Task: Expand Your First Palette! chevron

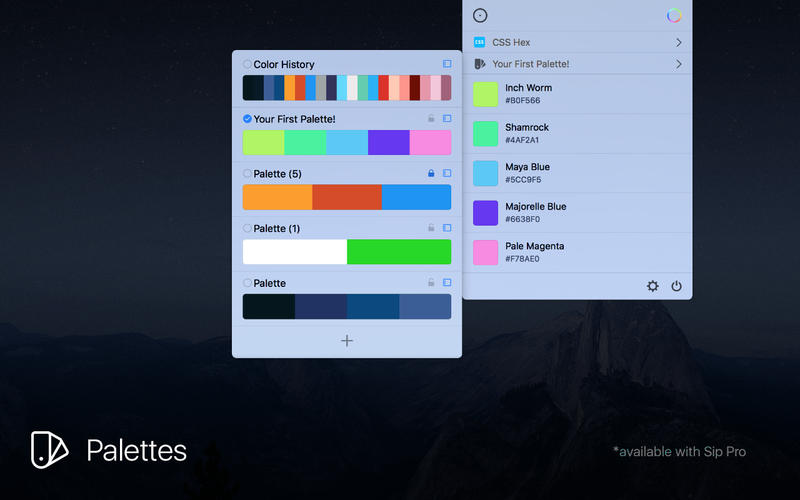Action: click(678, 64)
